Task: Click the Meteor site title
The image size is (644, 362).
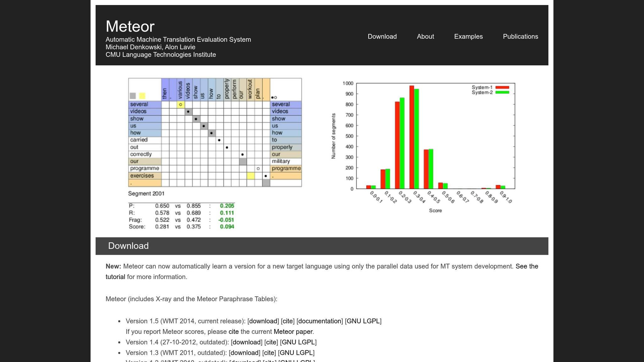Action: 130,26
